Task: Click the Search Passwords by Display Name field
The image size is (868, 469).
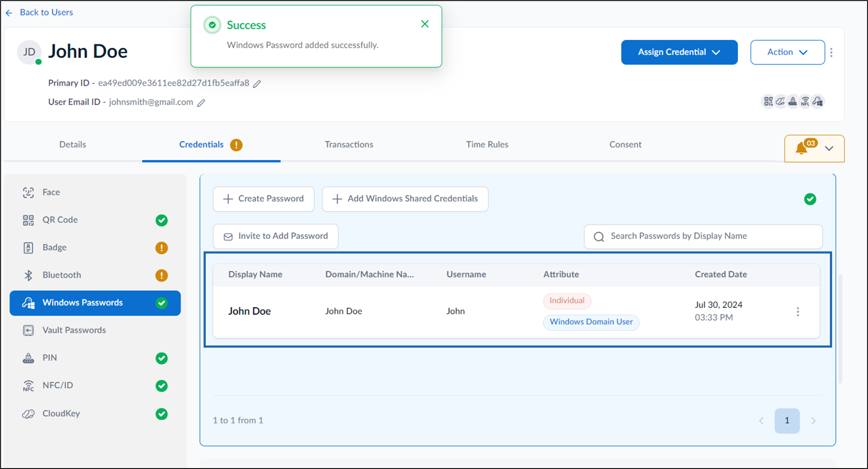Action: click(703, 236)
